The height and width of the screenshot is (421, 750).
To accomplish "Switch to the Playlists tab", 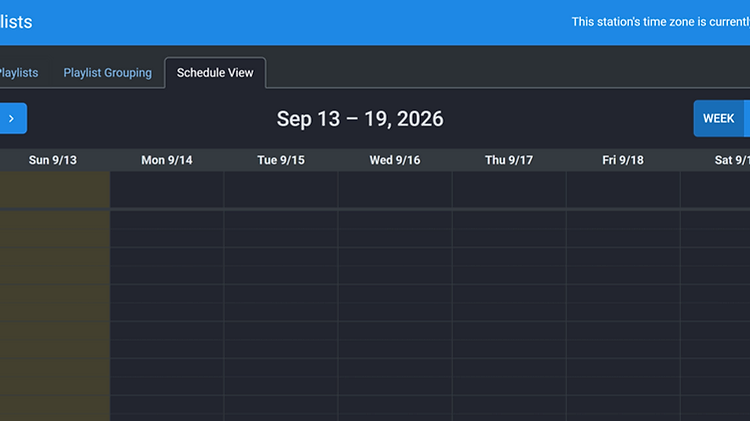I will 18,73.
